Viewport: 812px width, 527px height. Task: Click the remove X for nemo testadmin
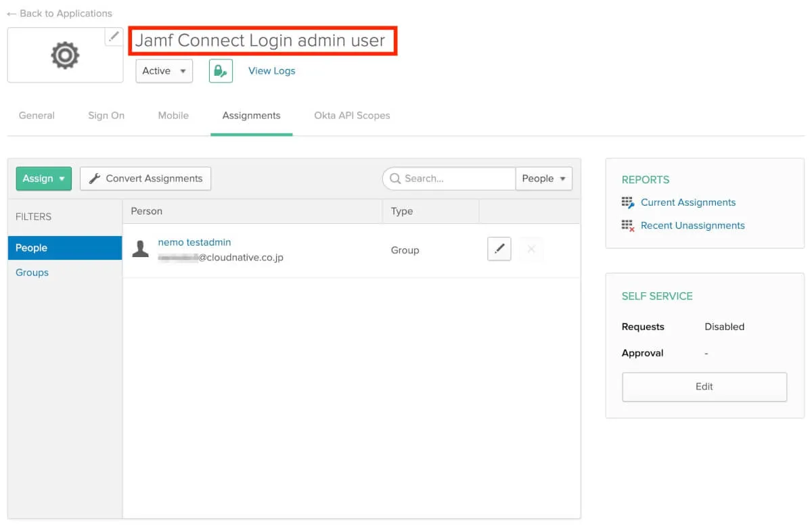point(531,249)
